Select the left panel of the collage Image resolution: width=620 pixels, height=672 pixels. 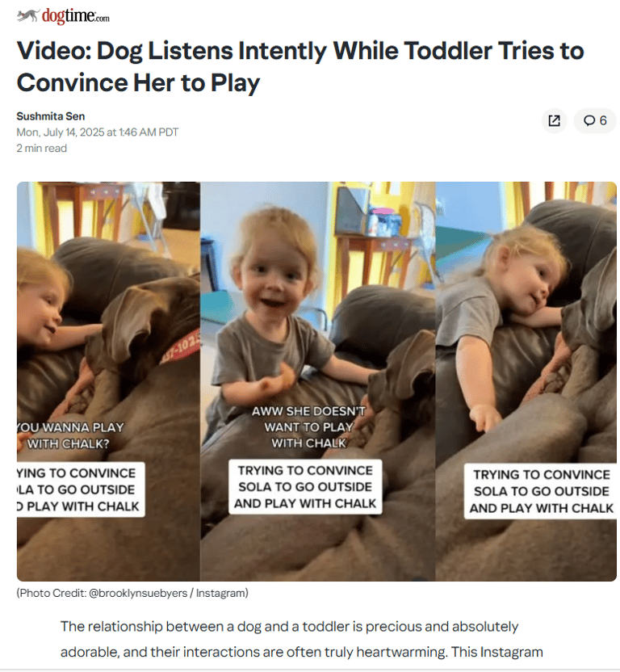(108, 381)
